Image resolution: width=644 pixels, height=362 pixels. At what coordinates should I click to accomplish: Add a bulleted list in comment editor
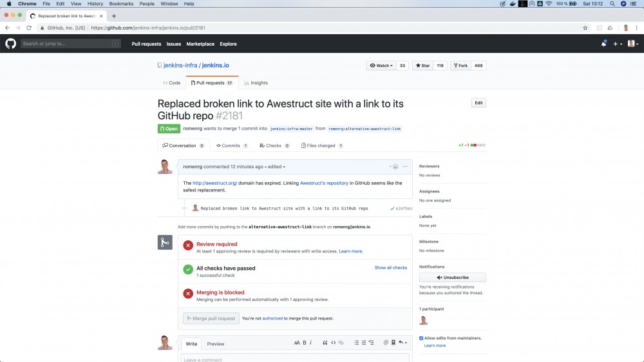(356, 343)
